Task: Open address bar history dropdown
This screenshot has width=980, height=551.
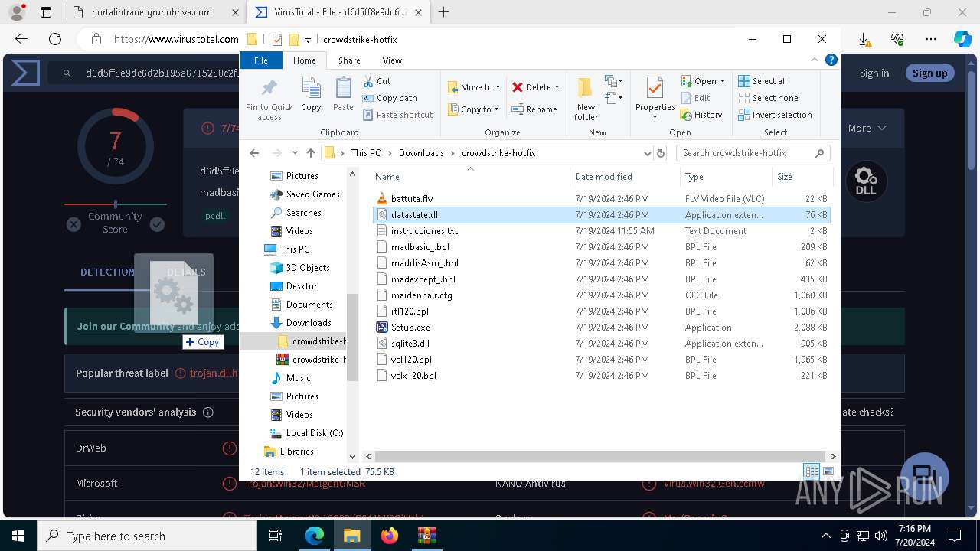Action: pyautogui.click(x=647, y=153)
